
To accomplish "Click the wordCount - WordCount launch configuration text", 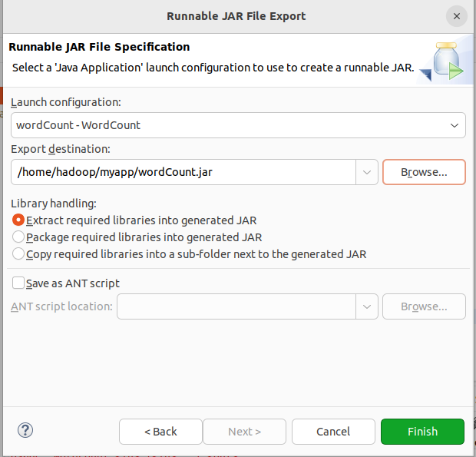I will click(78, 124).
